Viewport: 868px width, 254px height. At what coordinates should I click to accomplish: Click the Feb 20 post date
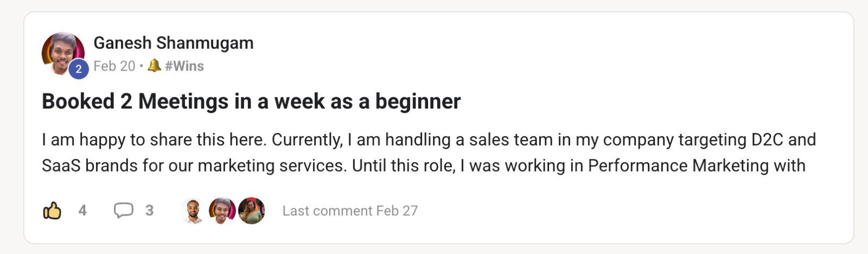click(114, 66)
